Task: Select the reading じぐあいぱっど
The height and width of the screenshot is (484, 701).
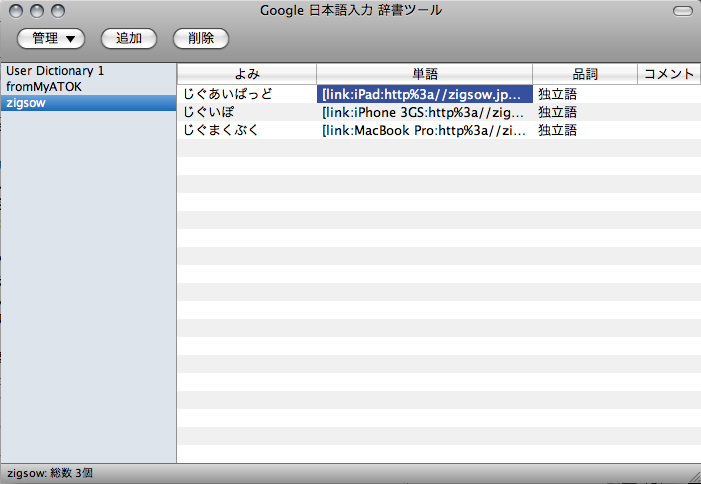Action: (247, 94)
